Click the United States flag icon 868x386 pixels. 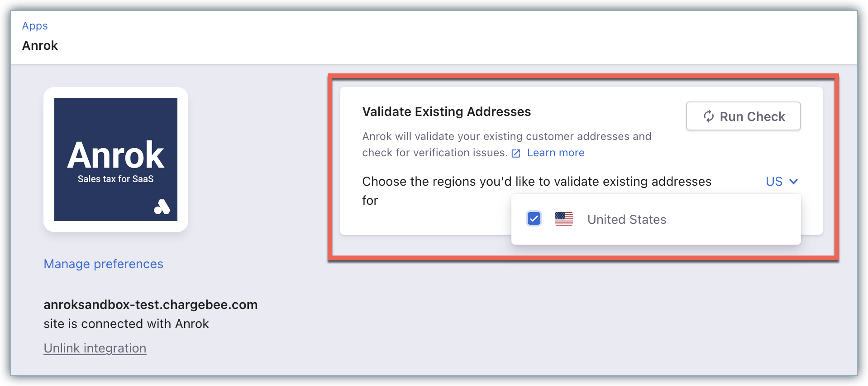point(564,219)
